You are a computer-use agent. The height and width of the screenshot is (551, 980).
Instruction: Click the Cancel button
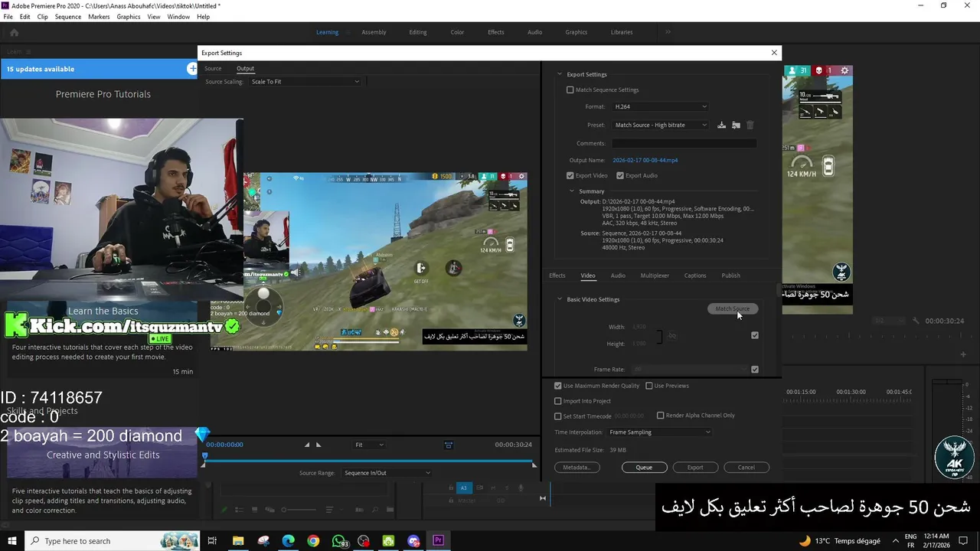(746, 468)
